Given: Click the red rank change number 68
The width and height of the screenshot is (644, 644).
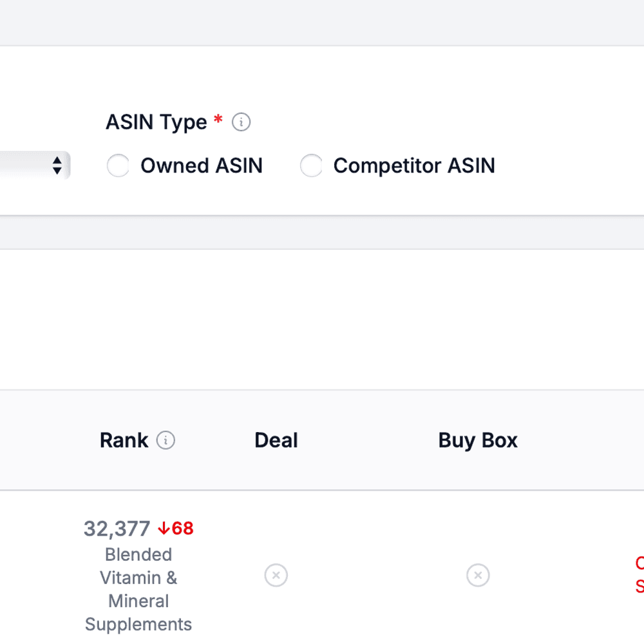Looking at the screenshot, I should point(183,529).
